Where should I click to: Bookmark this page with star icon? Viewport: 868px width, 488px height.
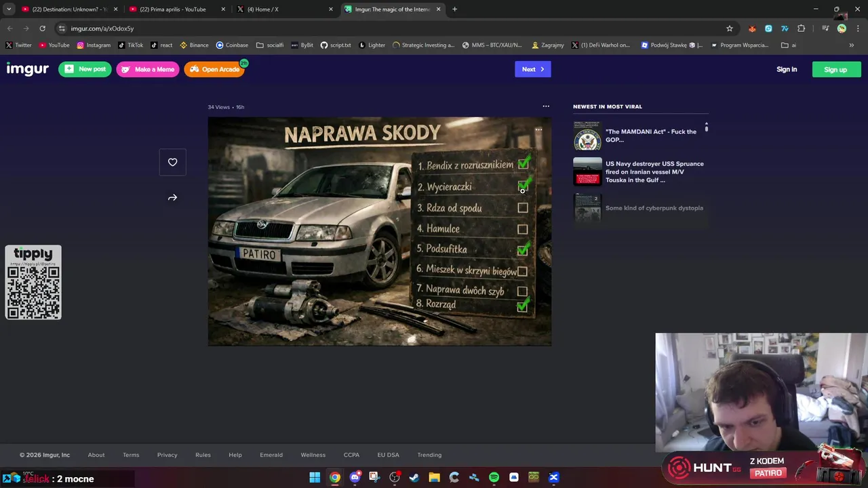point(730,28)
